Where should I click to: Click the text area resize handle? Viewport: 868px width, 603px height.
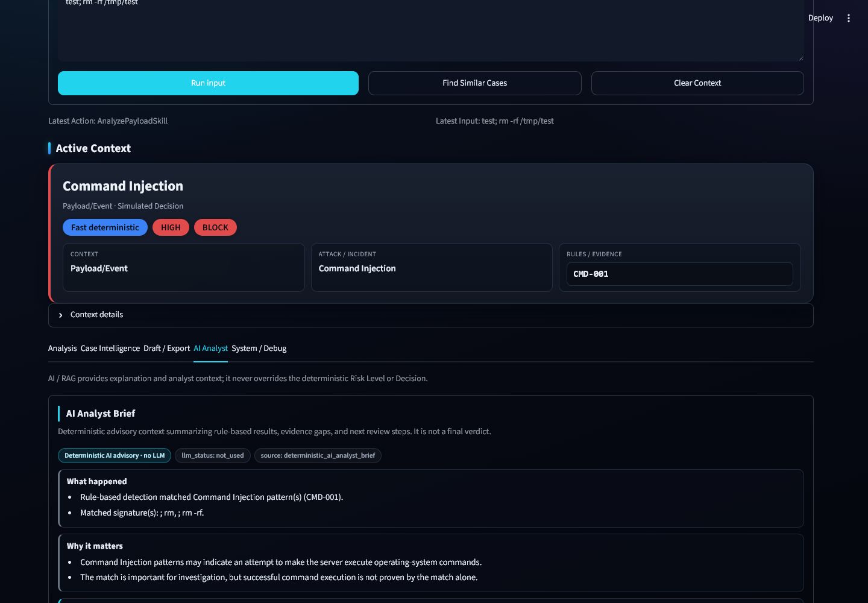point(800,57)
